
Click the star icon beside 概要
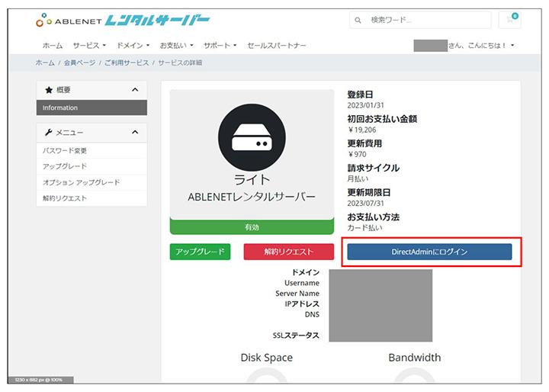pos(49,90)
